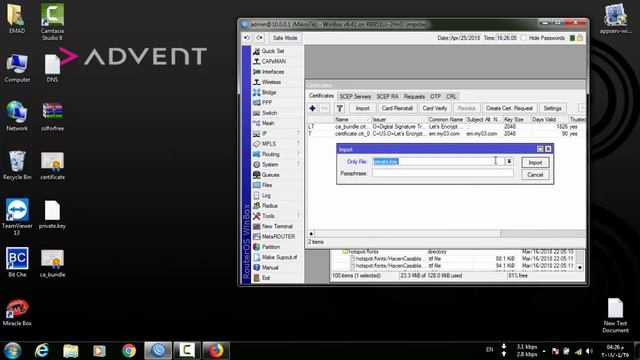Open MetaROUTER sidebar entry
The width and height of the screenshot is (640, 360).
pos(278,236)
